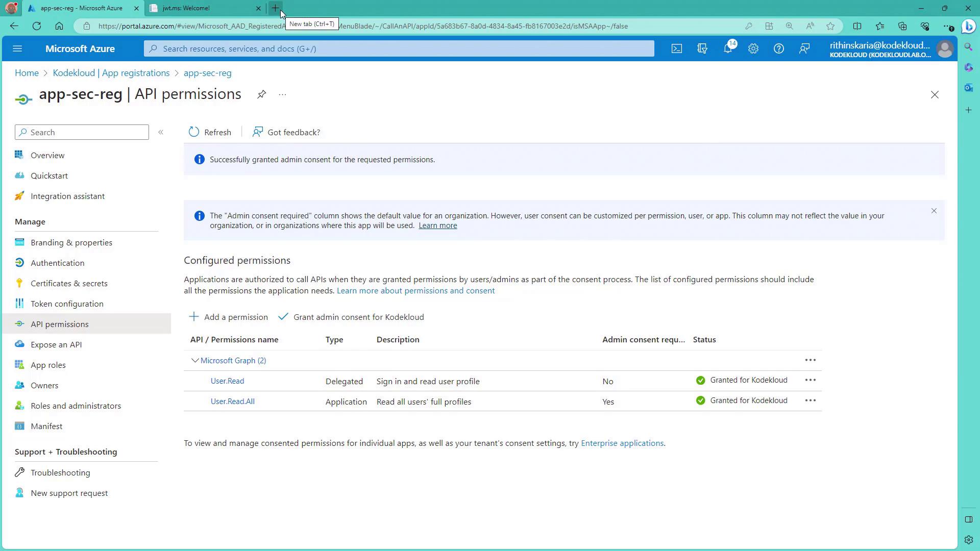Click the top resource search field
Screen dimensions: 980x551
pyautogui.click(x=398, y=48)
